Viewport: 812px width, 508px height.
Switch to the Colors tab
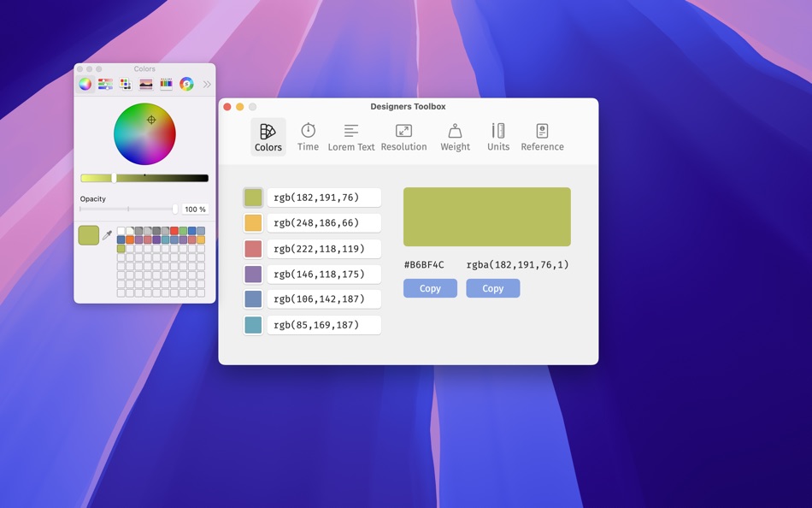pyautogui.click(x=268, y=135)
